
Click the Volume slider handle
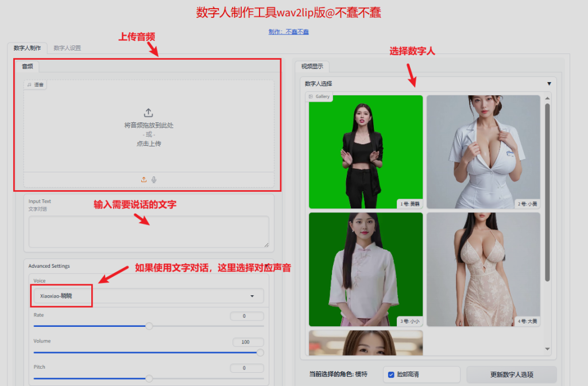(260, 352)
